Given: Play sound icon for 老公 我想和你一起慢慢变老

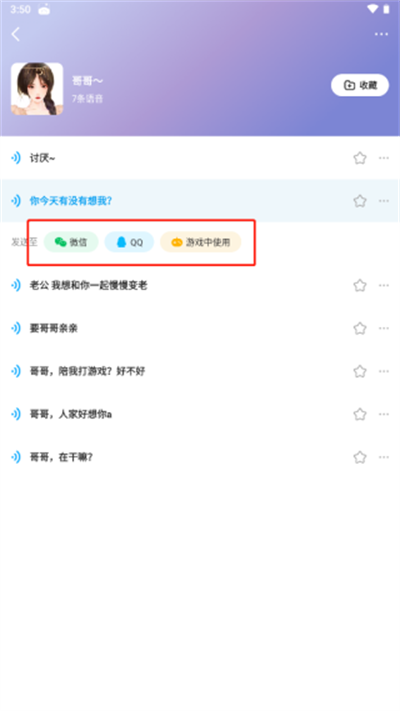Looking at the screenshot, I should pos(16,285).
